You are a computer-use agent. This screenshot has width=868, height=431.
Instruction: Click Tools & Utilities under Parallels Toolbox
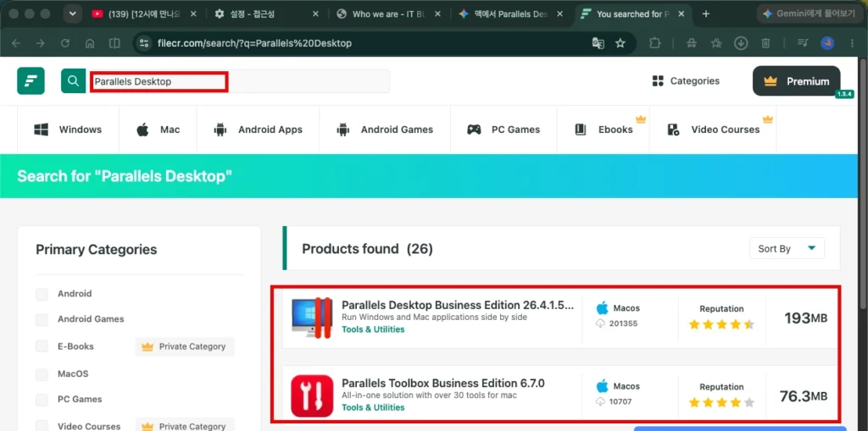pyautogui.click(x=373, y=407)
